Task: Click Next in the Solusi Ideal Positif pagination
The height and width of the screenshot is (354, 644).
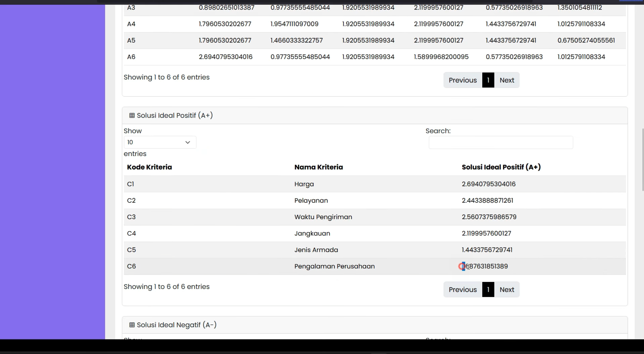Action: (x=507, y=290)
